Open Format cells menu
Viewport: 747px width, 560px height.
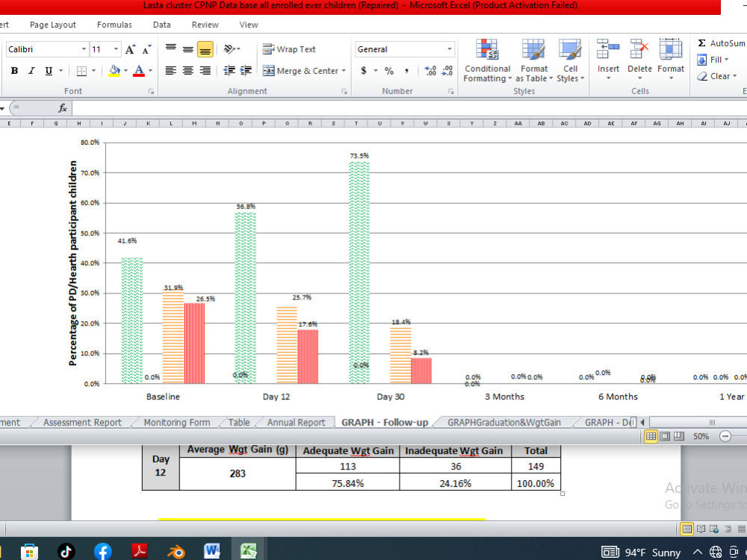click(x=671, y=60)
